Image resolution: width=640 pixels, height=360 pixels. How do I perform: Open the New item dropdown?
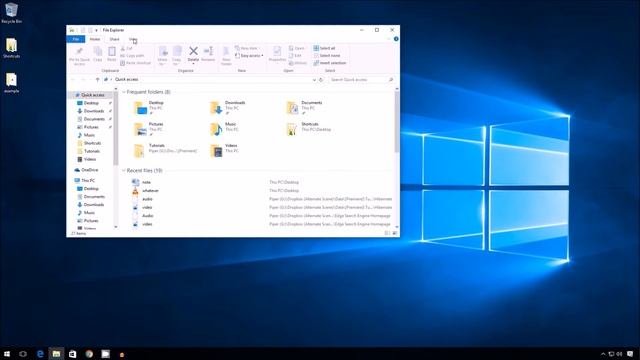point(247,48)
